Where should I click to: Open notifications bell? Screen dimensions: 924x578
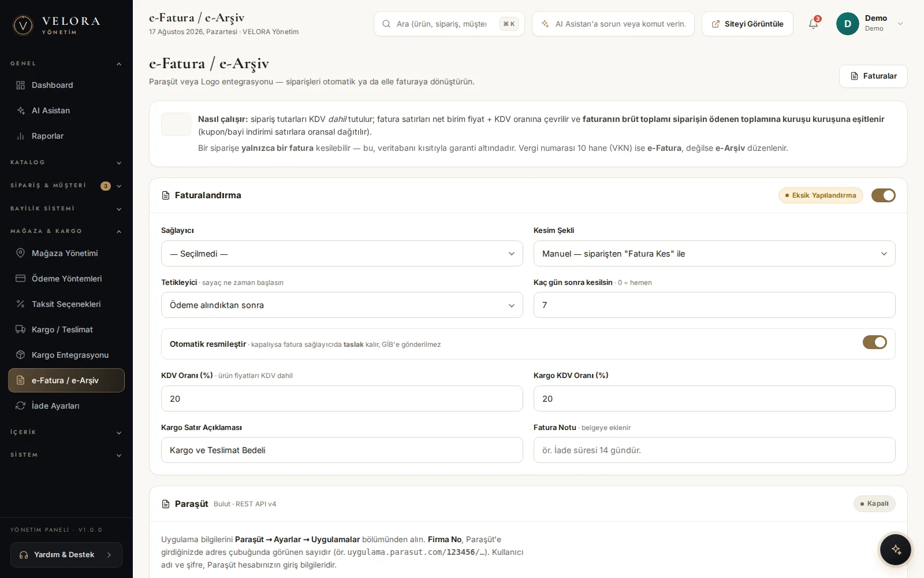(x=814, y=24)
